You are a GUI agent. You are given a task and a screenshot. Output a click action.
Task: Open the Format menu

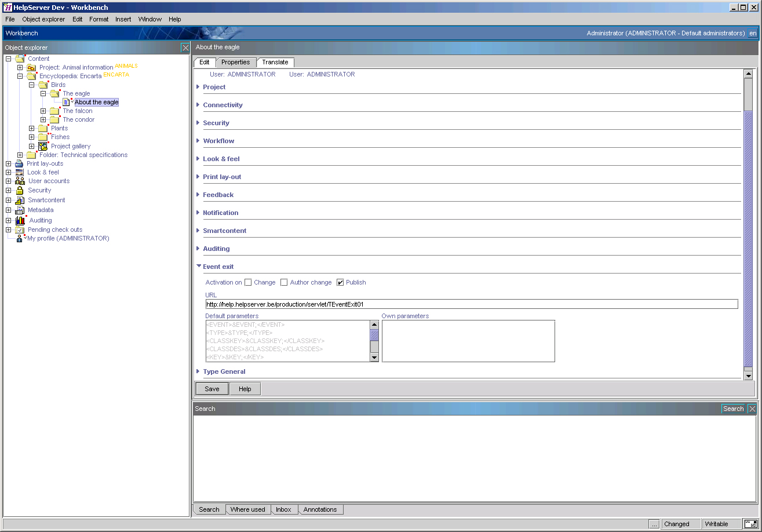click(99, 19)
